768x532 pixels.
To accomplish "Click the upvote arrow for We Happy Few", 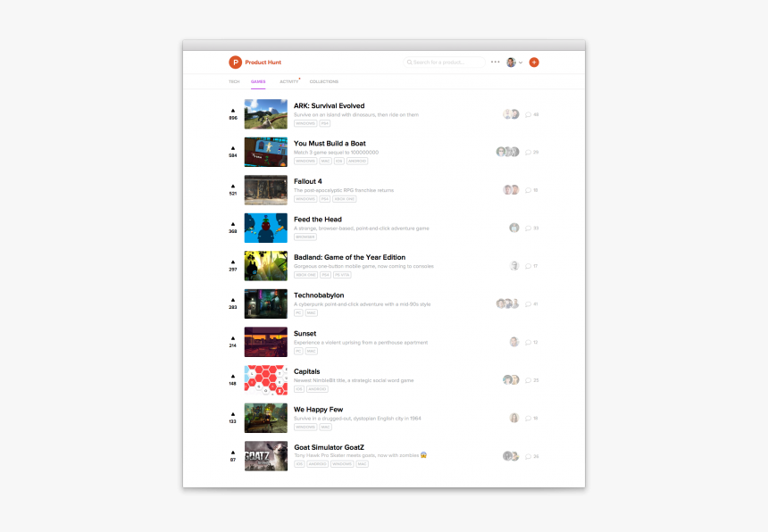I will coord(232,415).
